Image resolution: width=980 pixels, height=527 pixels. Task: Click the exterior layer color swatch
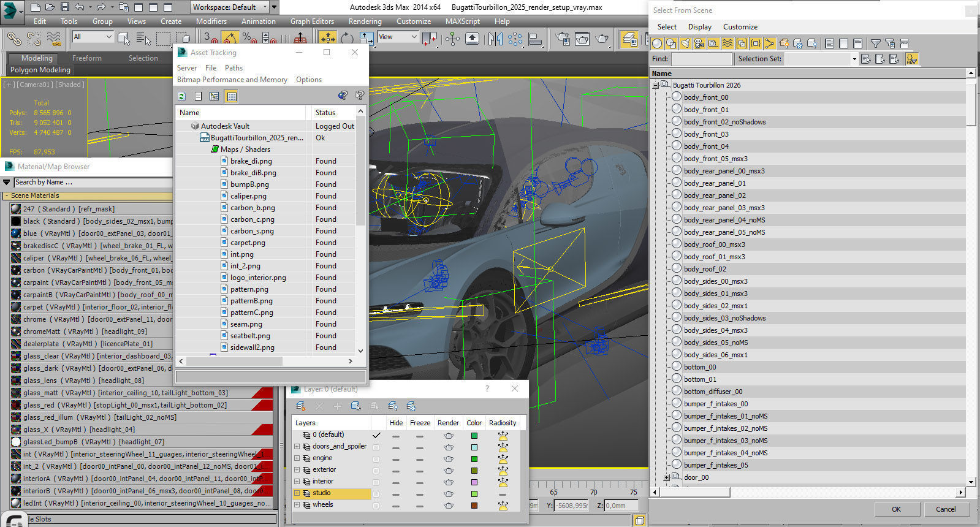[x=474, y=470]
